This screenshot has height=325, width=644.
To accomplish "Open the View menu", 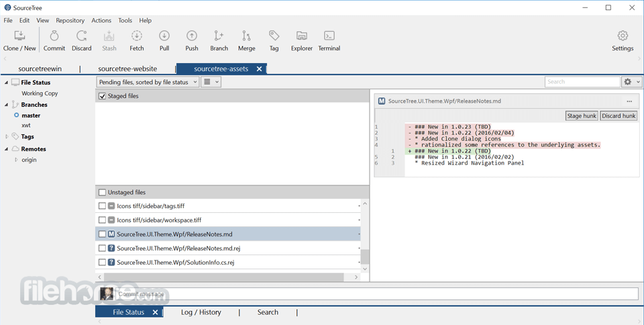I will pyautogui.click(x=42, y=20).
